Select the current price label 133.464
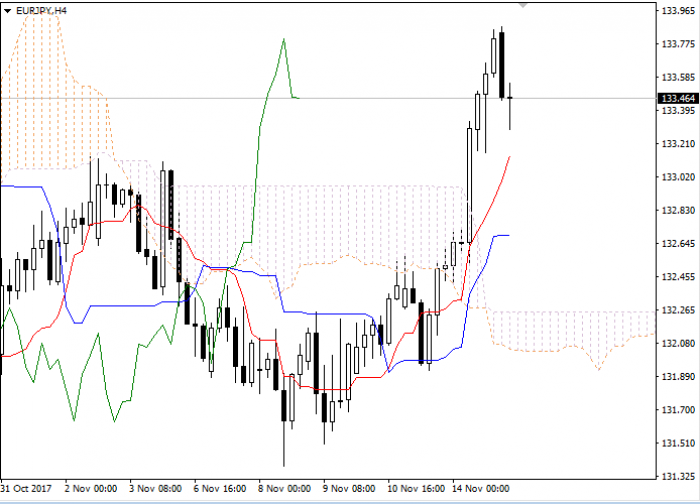 pos(678,98)
